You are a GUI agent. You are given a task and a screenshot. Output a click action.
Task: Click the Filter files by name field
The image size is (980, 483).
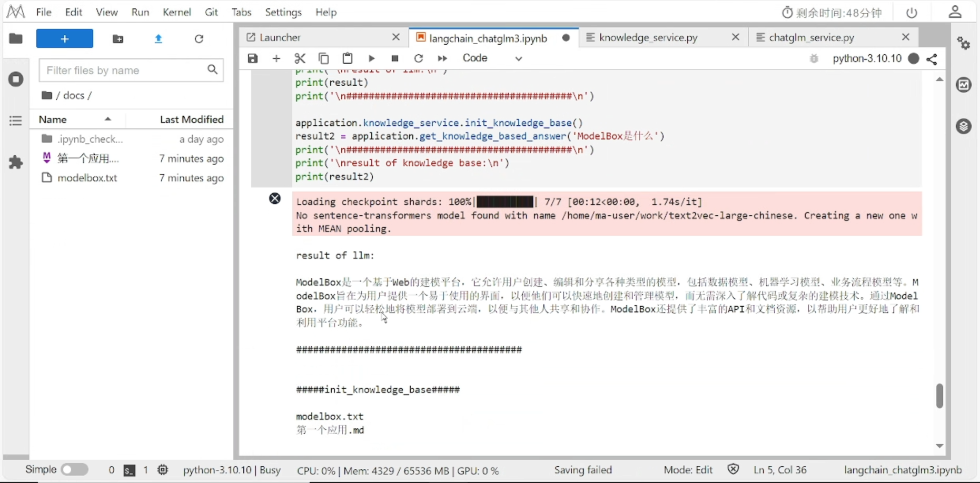(x=125, y=70)
